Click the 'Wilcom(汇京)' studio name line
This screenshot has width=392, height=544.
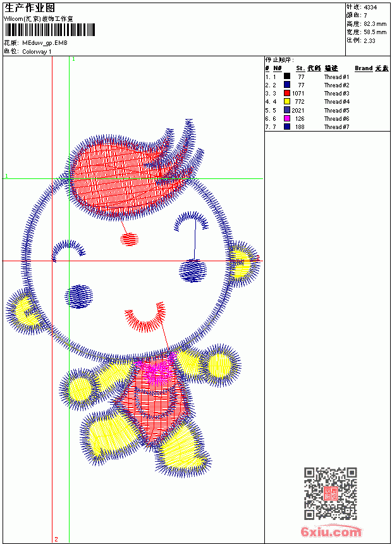pyautogui.click(x=39, y=19)
